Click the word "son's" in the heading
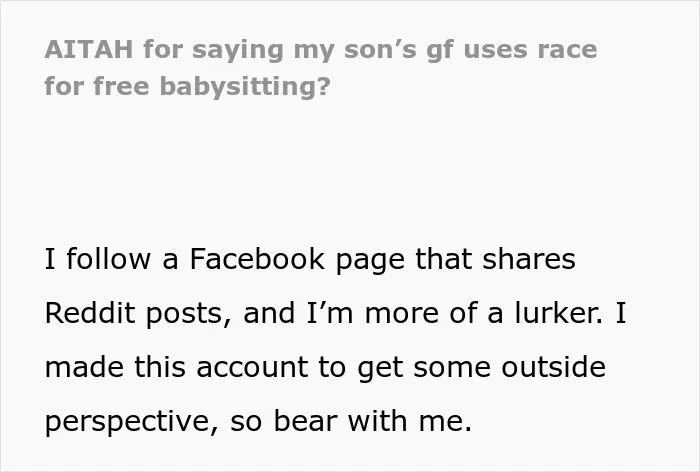700x472 pixels. click(380, 50)
